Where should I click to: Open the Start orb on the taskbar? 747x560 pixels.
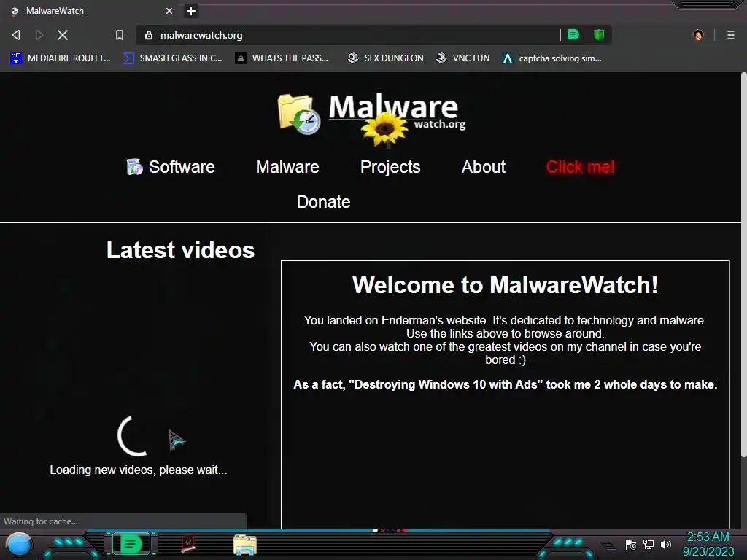(x=18, y=545)
